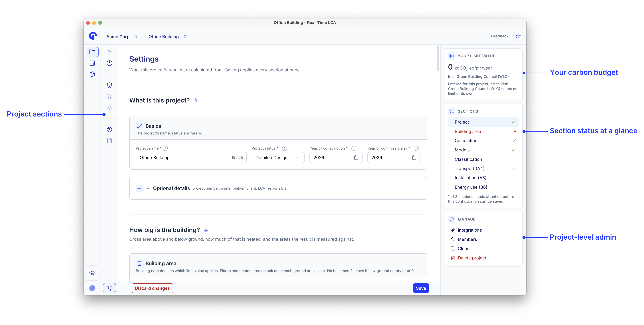Jump to the Calculation section
The height and width of the screenshot is (325, 644).
pos(483,141)
